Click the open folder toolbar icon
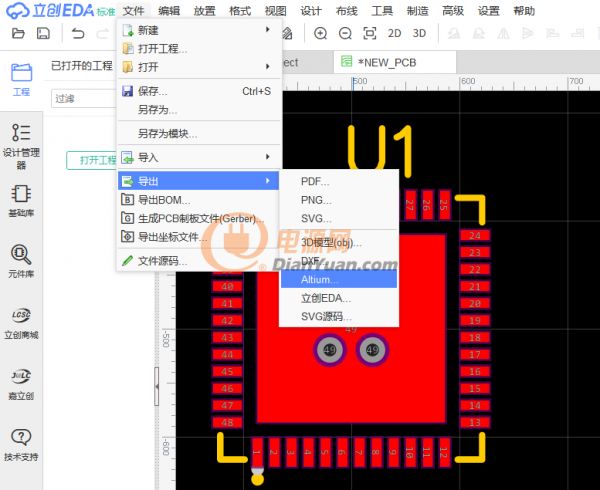The width and height of the screenshot is (600, 490). coord(18,34)
